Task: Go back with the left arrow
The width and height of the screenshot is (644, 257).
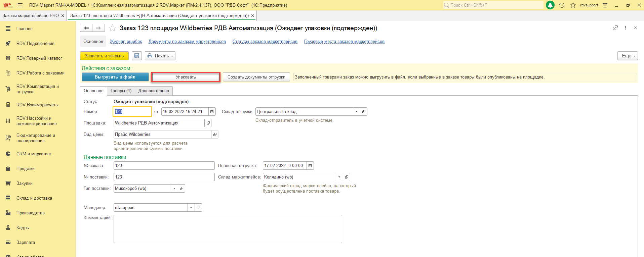Action: (x=86, y=28)
